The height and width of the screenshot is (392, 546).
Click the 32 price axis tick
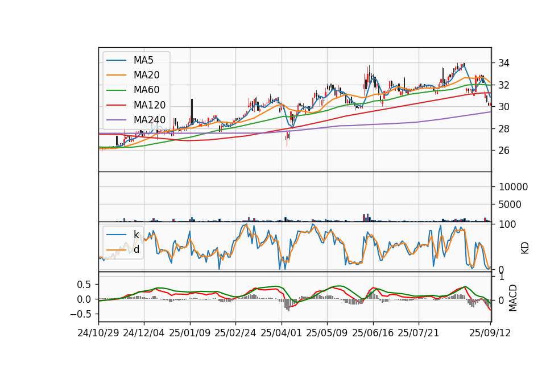[504, 85]
